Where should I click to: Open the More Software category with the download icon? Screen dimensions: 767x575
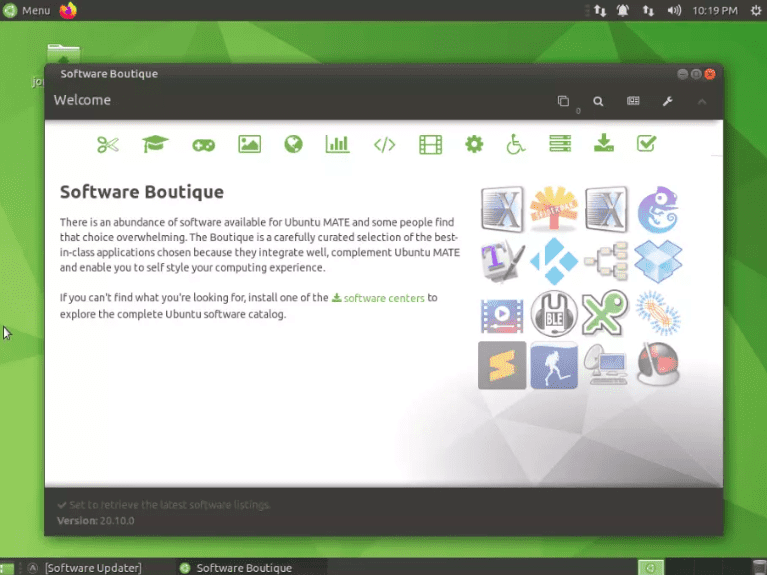click(604, 143)
